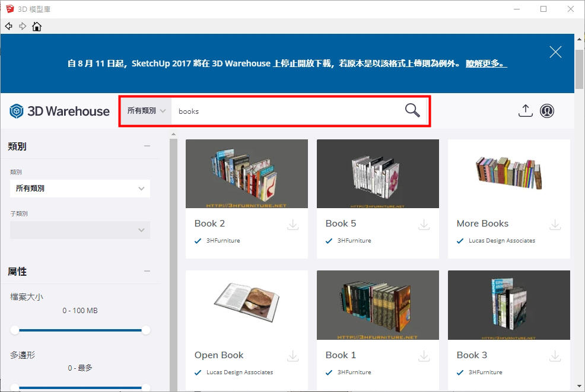Download the Book 1 model
The image size is (585, 392).
(x=424, y=356)
